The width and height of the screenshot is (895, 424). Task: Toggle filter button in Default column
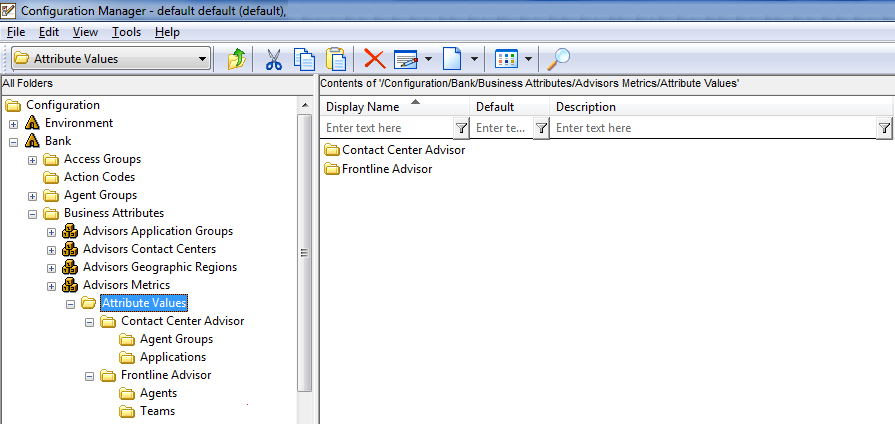click(x=541, y=128)
